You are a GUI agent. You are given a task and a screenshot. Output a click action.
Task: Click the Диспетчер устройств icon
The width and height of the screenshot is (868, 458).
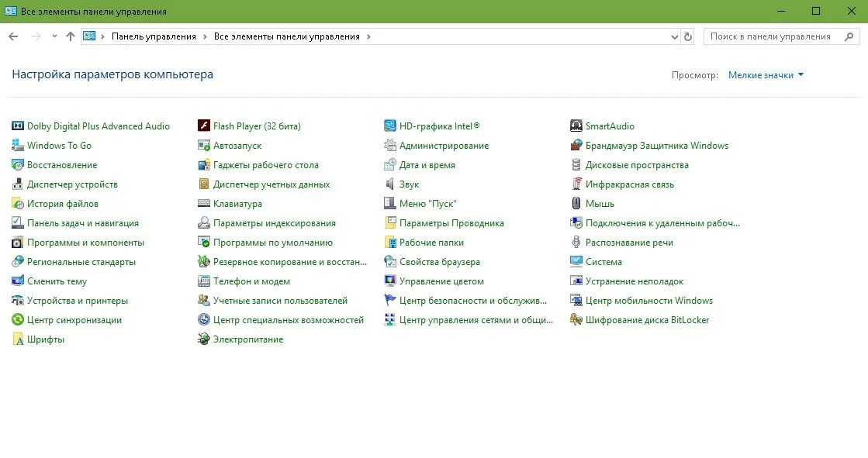click(x=18, y=184)
